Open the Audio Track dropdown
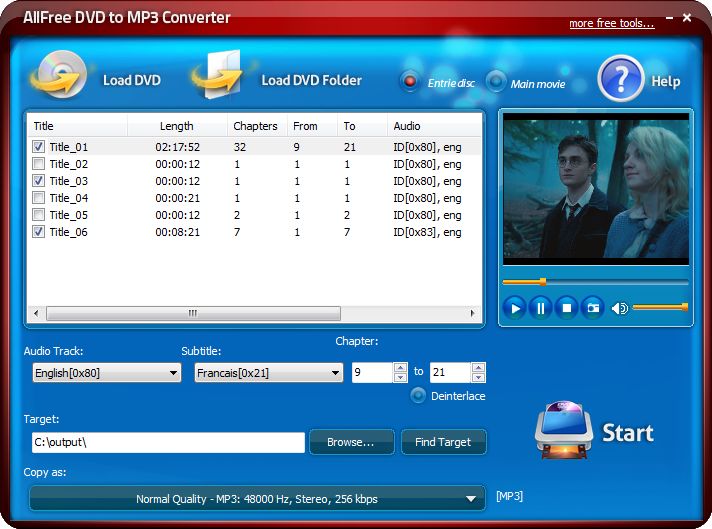Image resolution: width=712 pixels, height=529 pixels. (x=107, y=373)
